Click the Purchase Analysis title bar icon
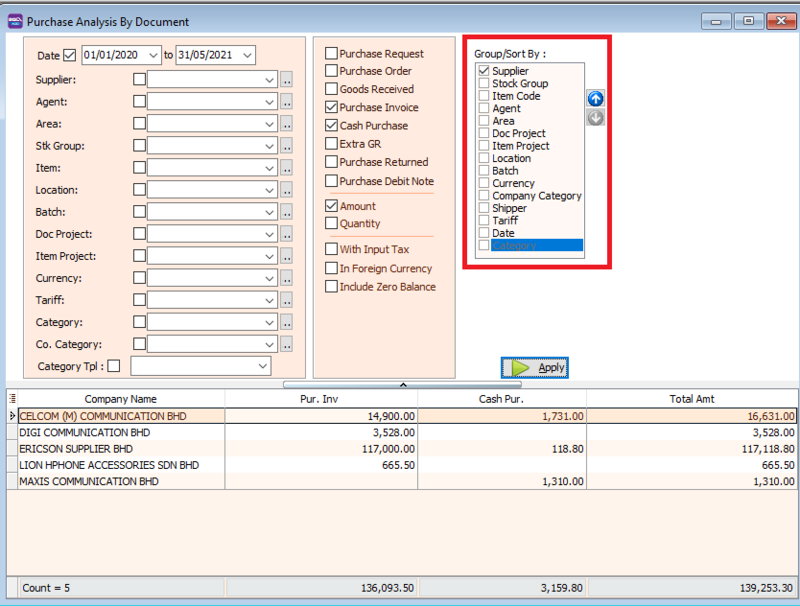 (x=14, y=21)
